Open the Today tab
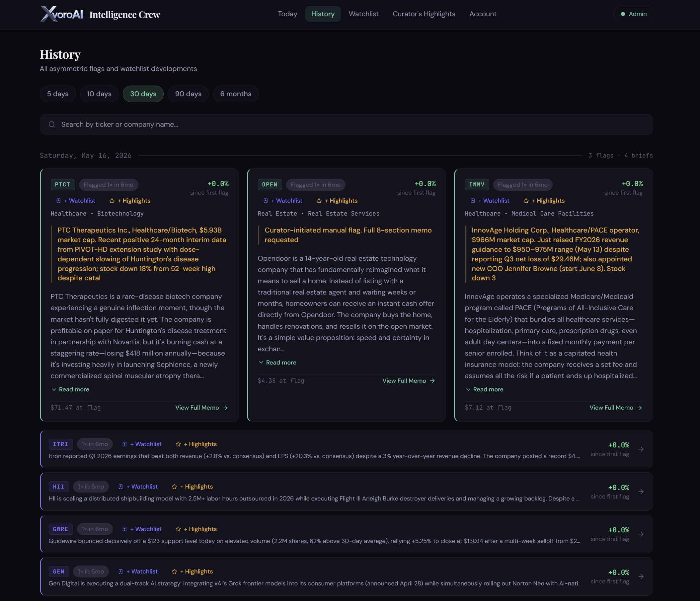Screen dimensions: 700x601 (287, 14)
